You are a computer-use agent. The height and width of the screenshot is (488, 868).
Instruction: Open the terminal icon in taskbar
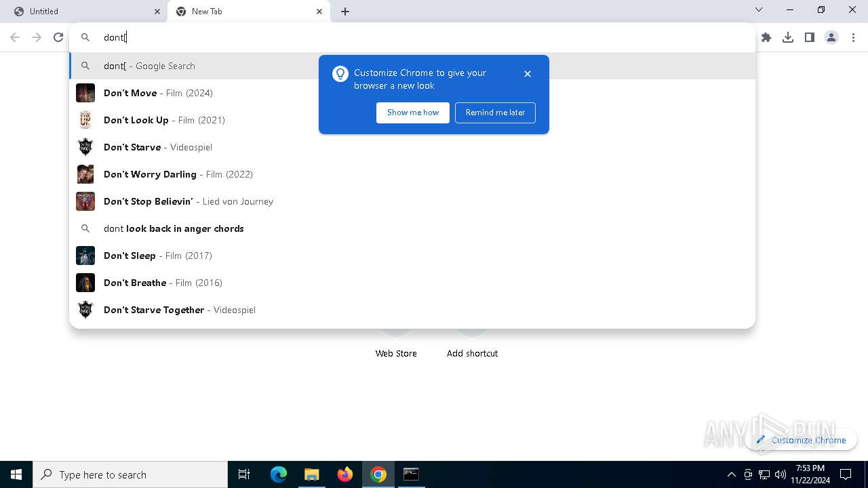[x=411, y=474]
